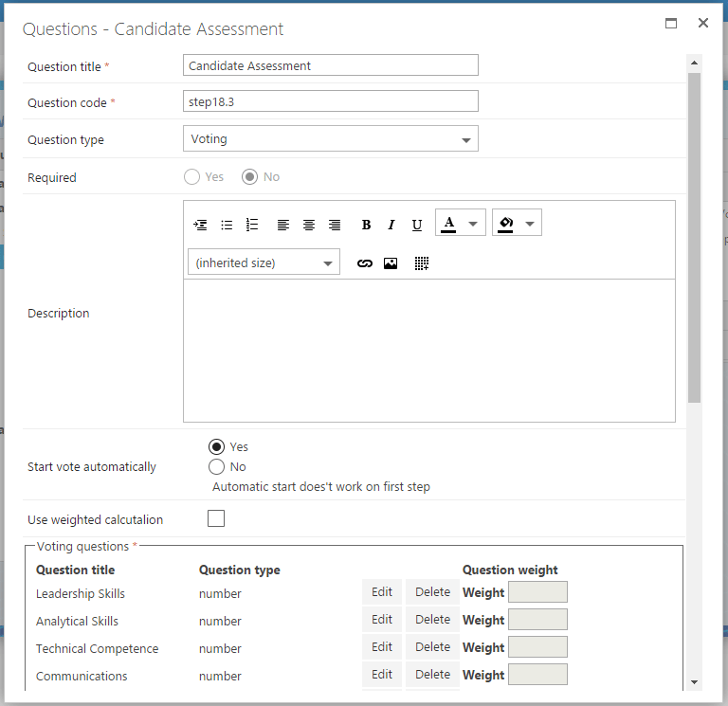Click the indent icon in description toolbar
Image resolution: width=728 pixels, height=706 pixels.
(x=200, y=226)
